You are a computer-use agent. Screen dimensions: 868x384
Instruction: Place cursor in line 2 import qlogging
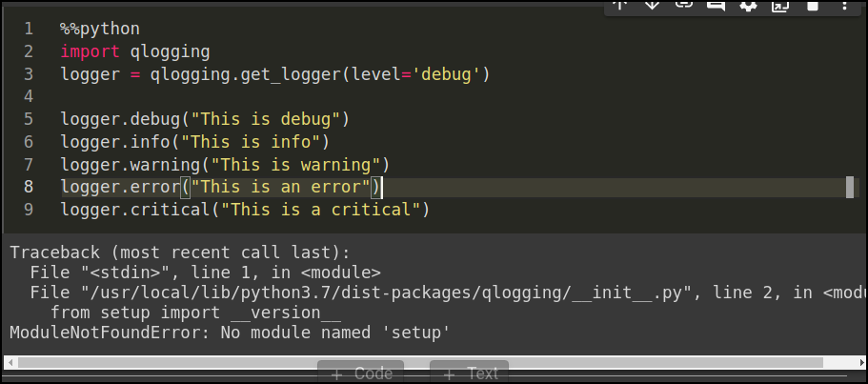pyautogui.click(x=135, y=51)
